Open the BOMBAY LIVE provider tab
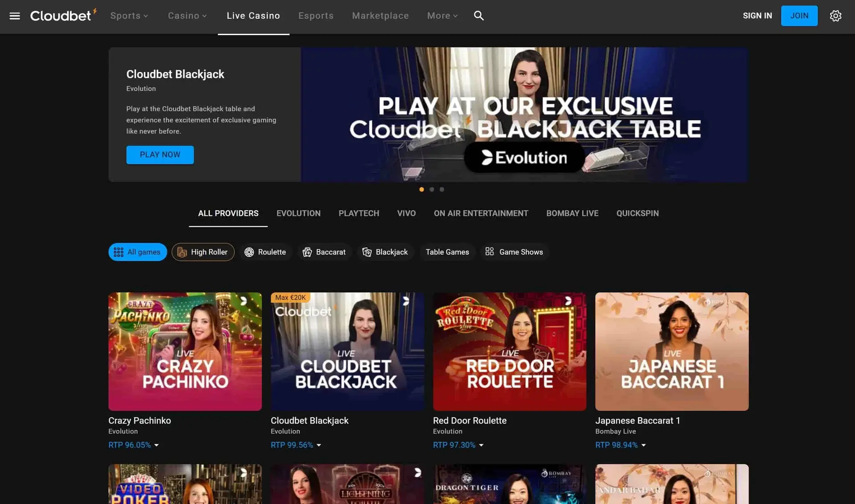Image resolution: width=855 pixels, height=504 pixels. [x=572, y=213]
